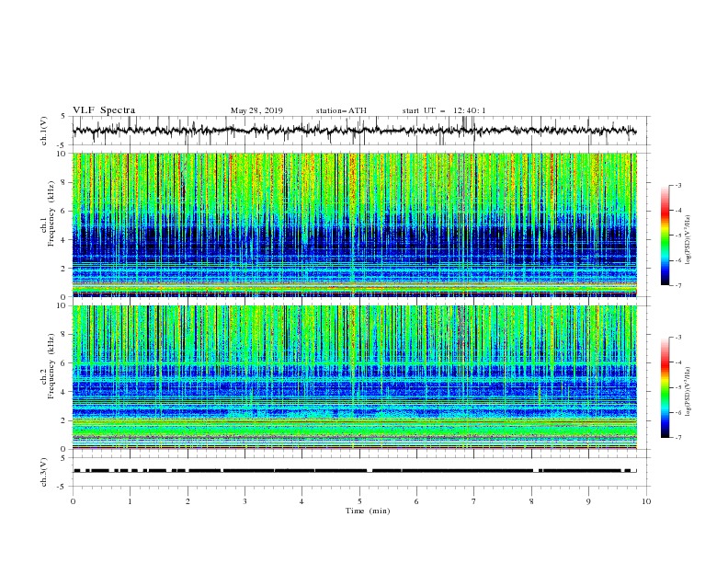728x563 pixels.
Task: Click the ch.1 voltage waveform trace
Action: (x=354, y=130)
